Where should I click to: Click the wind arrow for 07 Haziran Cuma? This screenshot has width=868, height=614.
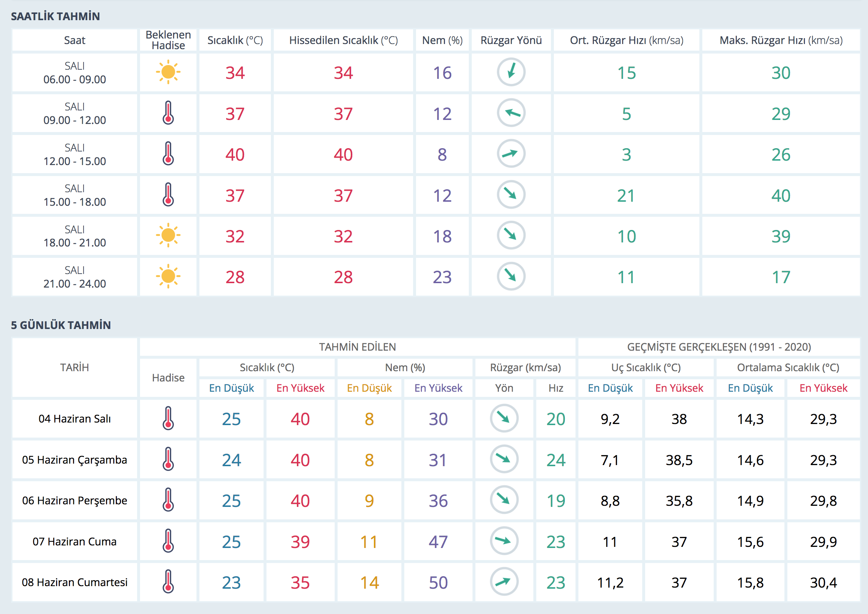[x=504, y=541]
